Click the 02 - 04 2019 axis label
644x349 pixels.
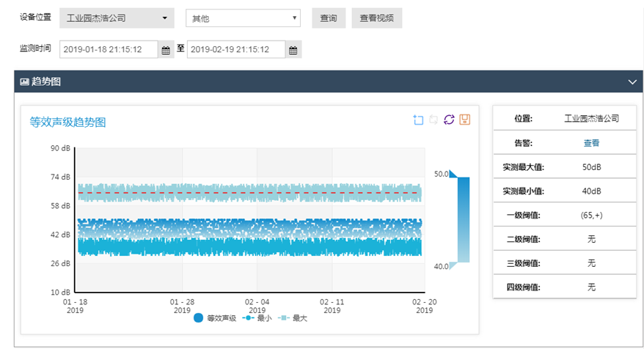click(x=257, y=306)
